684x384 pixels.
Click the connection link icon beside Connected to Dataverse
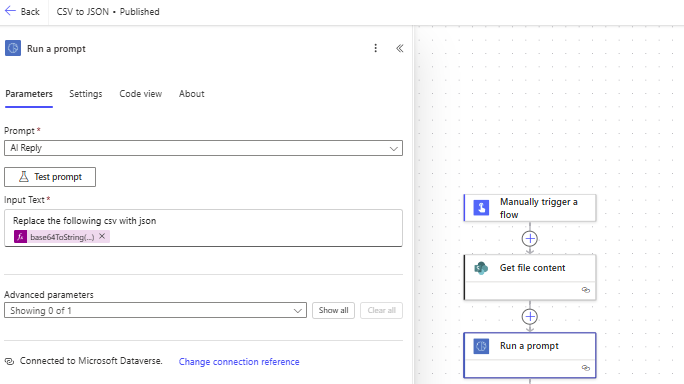(10, 361)
